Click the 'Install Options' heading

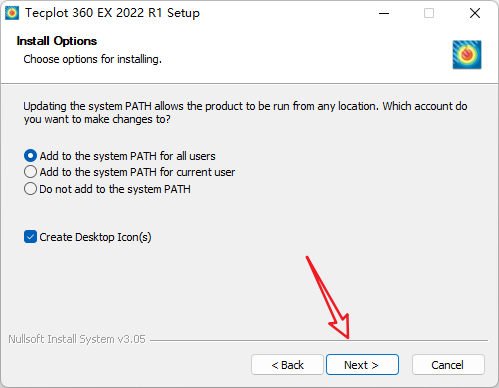57,41
